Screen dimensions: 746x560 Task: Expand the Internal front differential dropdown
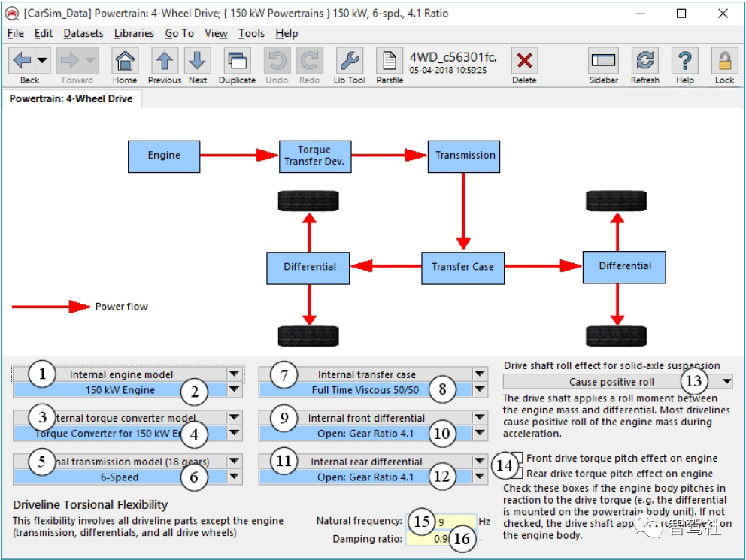click(x=480, y=417)
